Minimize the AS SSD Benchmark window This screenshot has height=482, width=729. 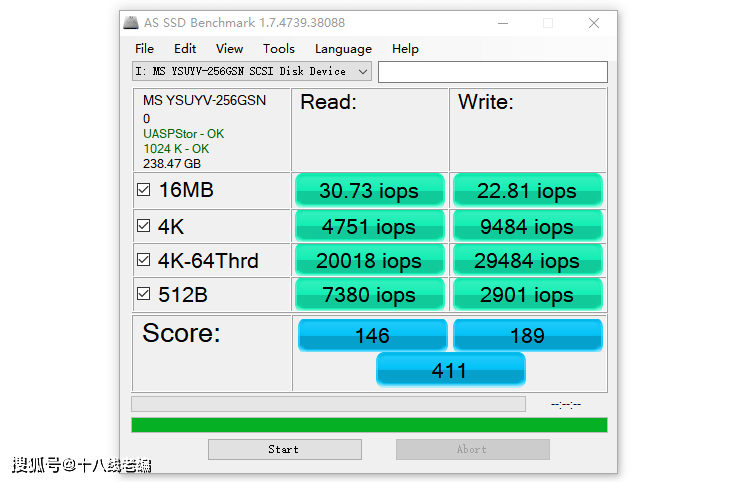503,23
